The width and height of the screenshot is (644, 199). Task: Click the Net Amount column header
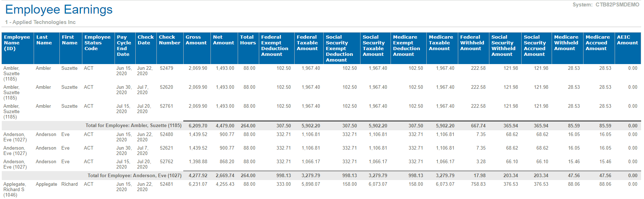coord(223,40)
